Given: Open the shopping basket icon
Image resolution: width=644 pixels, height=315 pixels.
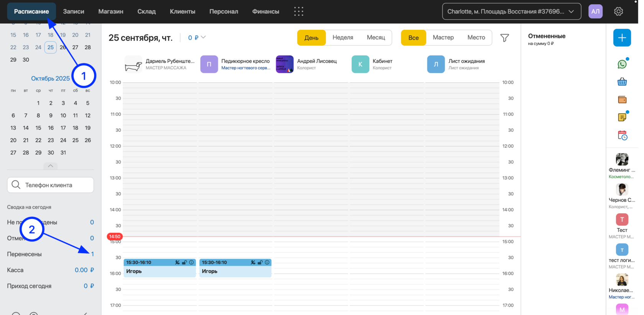Looking at the screenshot, I should coord(622,82).
